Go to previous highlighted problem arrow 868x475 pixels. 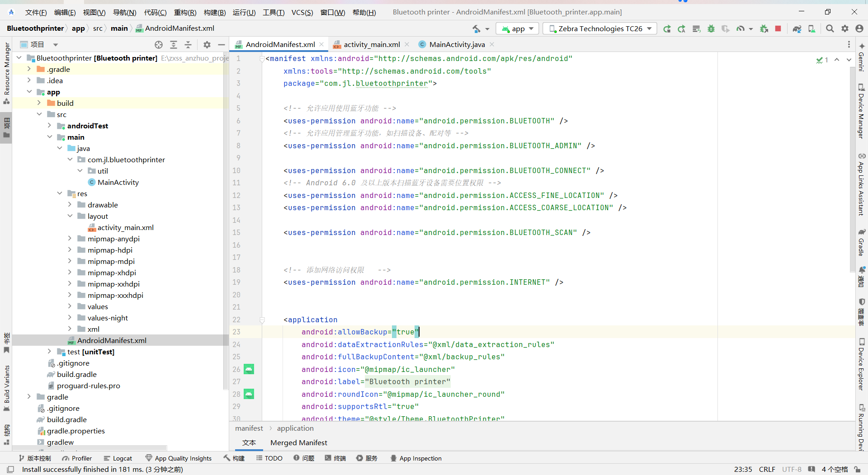pos(837,60)
